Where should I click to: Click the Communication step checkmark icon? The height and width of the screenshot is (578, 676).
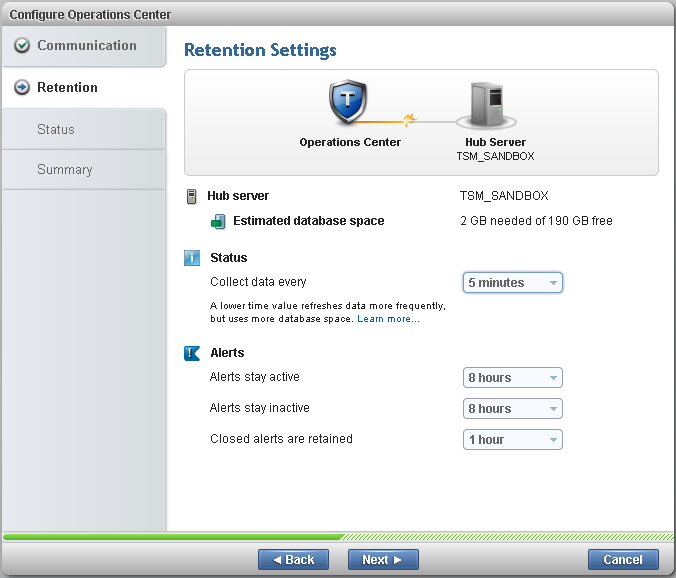click(x=22, y=46)
